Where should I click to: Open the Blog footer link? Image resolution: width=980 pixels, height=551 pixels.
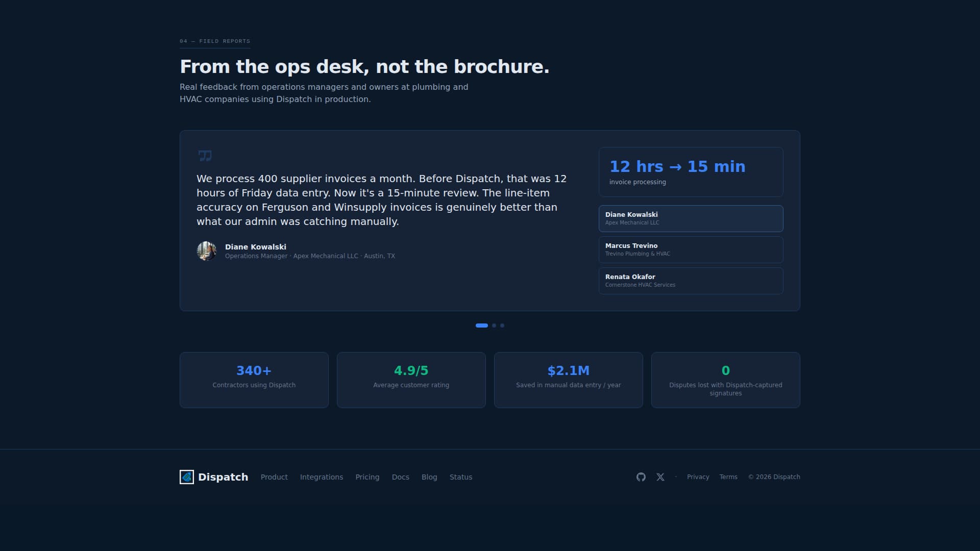pos(429,477)
